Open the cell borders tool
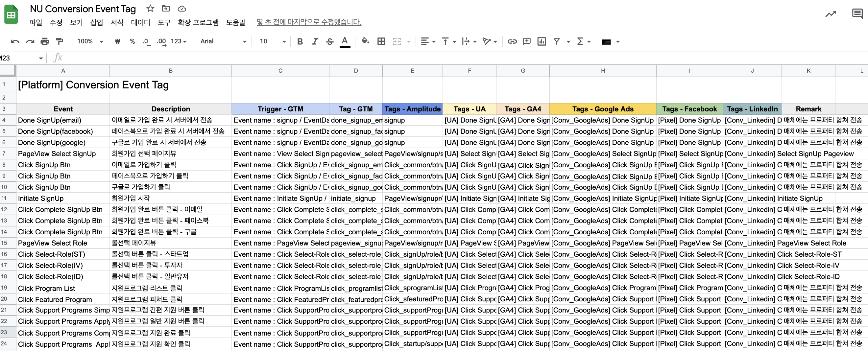The image size is (868, 351). tap(381, 41)
